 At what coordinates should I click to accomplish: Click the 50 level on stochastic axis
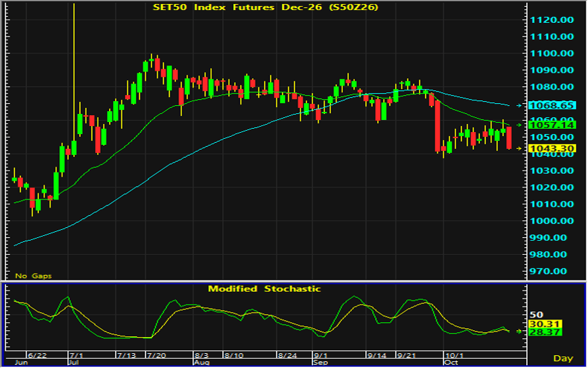(x=536, y=315)
